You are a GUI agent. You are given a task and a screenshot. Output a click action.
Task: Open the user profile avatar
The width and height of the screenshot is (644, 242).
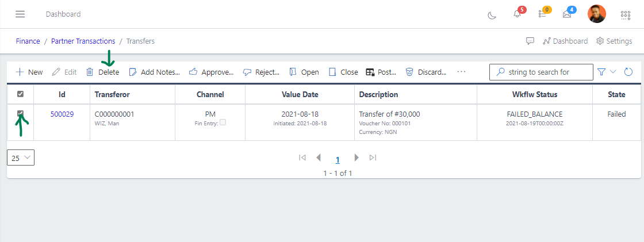(x=597, y=14)
